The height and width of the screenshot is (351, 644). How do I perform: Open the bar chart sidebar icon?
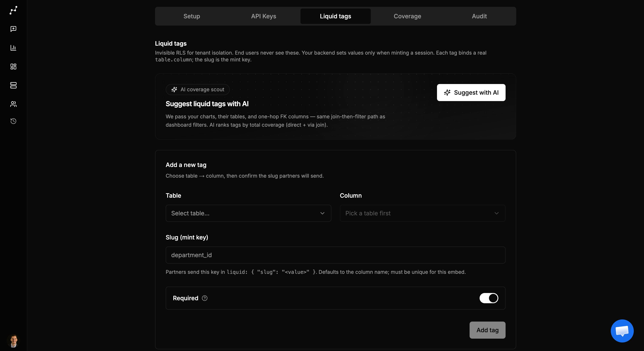tap(13, 48)
